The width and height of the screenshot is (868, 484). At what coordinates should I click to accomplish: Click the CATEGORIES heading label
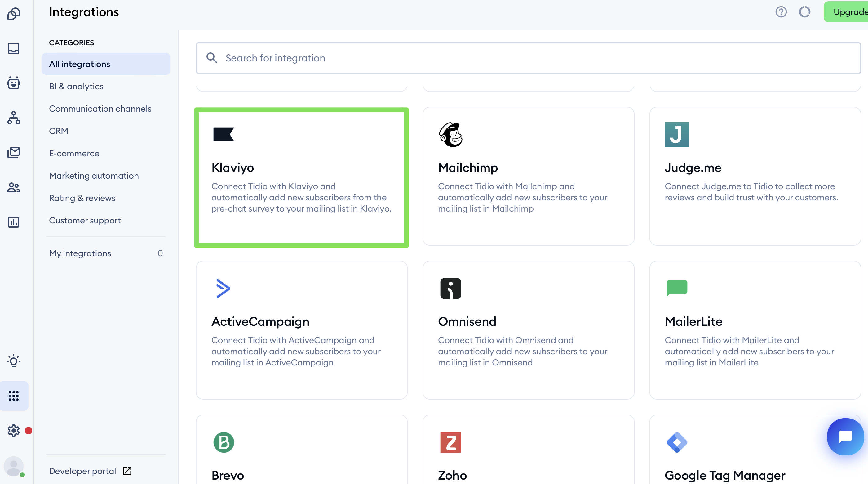(x=71, y=43)
